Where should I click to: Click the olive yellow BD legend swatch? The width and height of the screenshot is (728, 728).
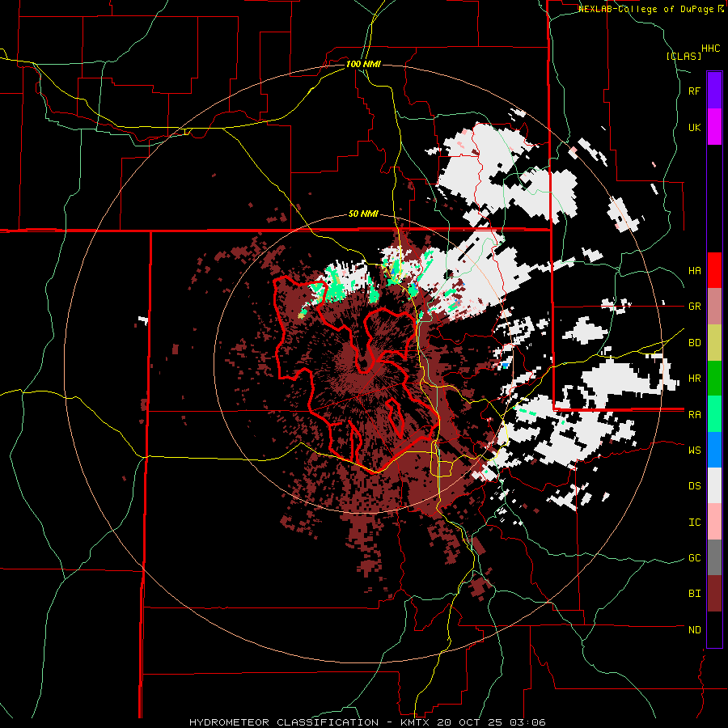pos(714,343)
